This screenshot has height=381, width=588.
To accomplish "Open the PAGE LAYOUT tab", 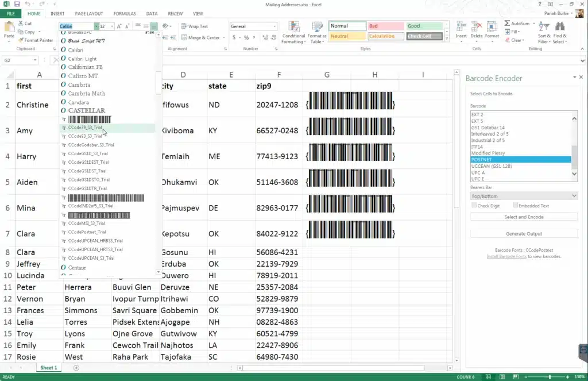I will coord(89,13).
